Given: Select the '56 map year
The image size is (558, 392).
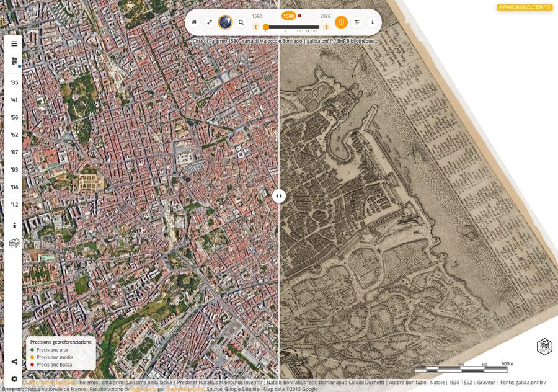Looking at the screenshot, I should [x=14, y=117].
